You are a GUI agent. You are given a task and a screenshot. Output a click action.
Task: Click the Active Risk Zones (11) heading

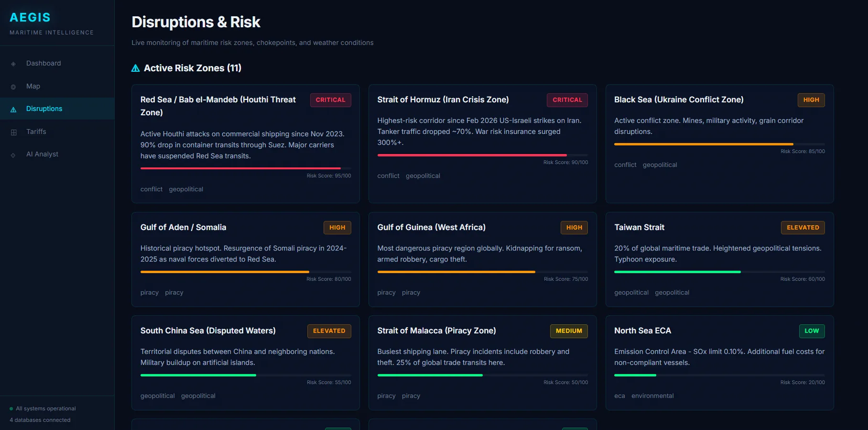(193, 68)
